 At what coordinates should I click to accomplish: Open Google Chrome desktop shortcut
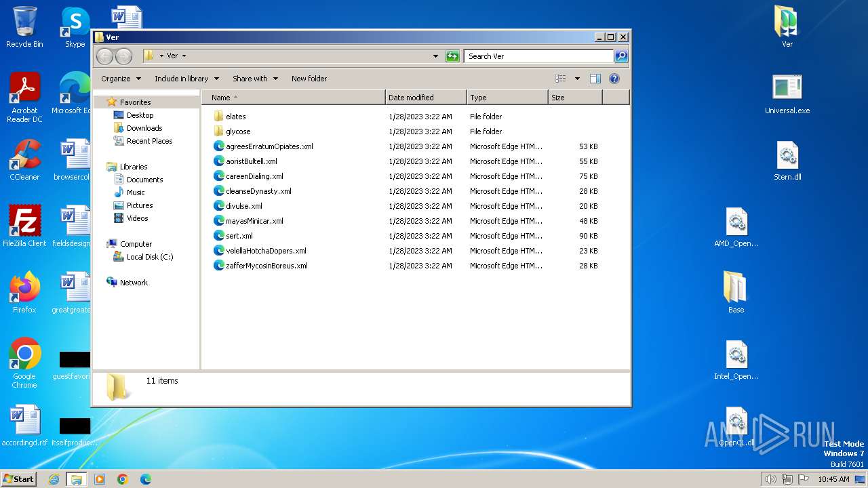coord(24,363)
